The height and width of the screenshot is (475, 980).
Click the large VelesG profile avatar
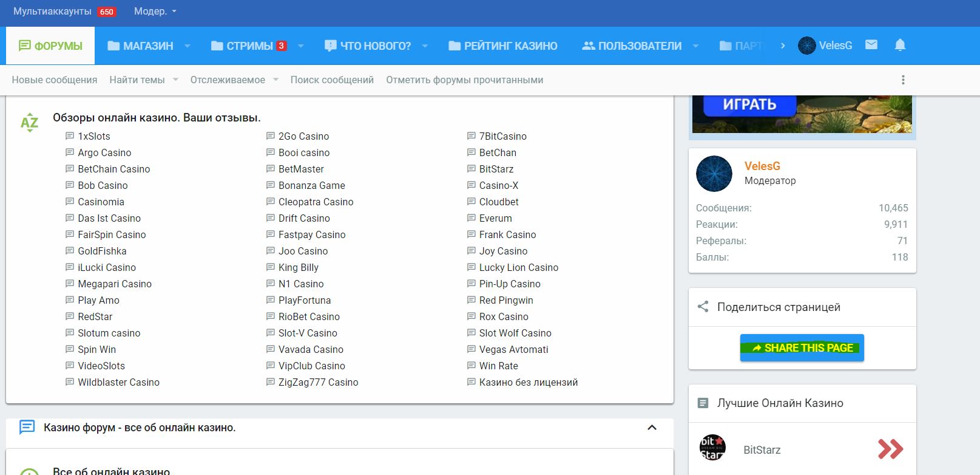[x=714, y=174]
